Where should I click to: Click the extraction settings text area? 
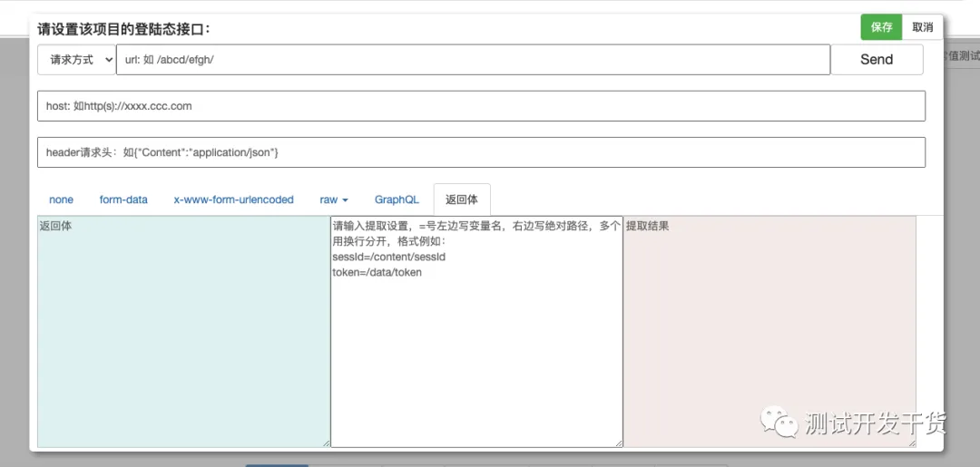point(477,332)
